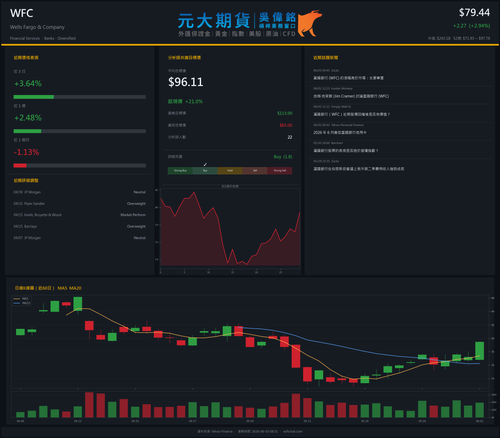Screen dimensions: 500x438
Task: Open the Barchart news headline
Action: tap(346, 151)
